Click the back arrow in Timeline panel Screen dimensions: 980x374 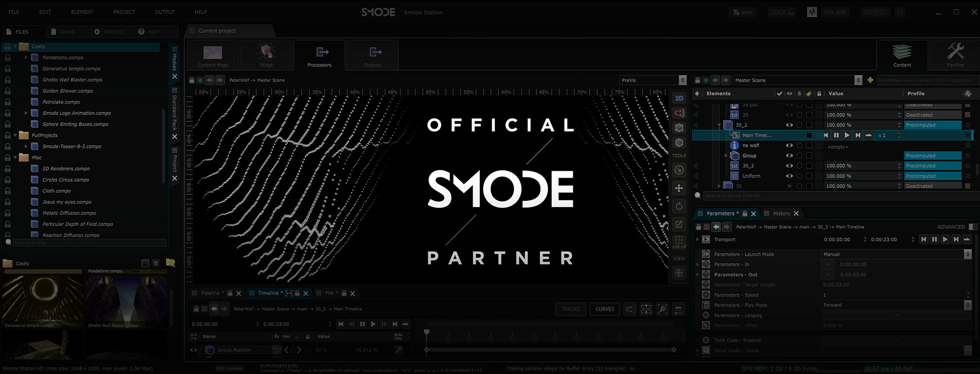point(214,309)
